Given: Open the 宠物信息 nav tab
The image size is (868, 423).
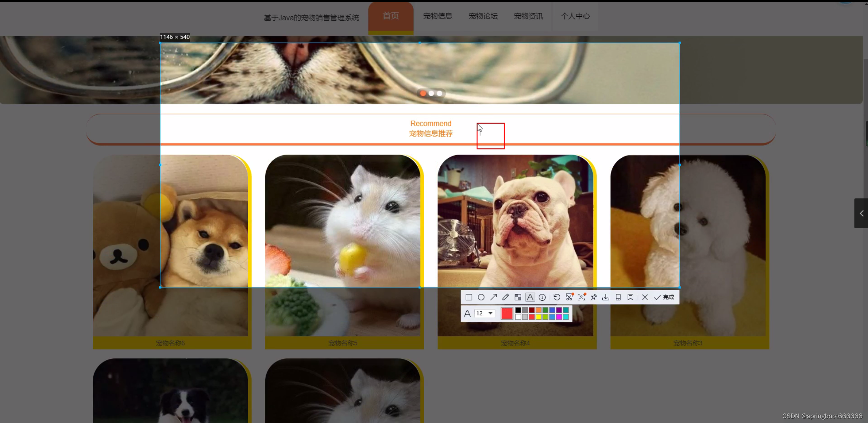Looking at the screenshot, I should tap(437, 16).
